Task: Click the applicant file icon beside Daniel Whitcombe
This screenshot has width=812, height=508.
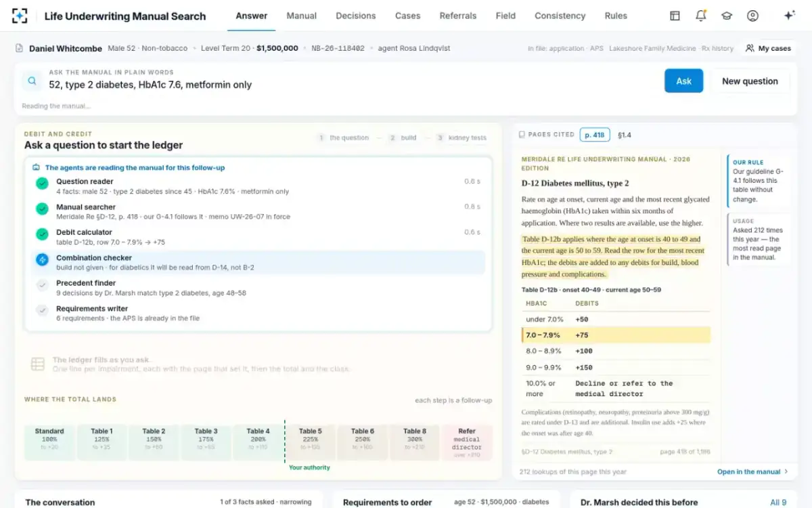Action: (x=19, y=48)
